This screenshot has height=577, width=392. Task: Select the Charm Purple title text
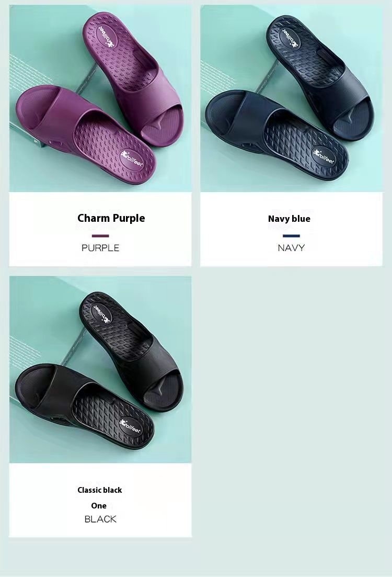coord(111,218)
